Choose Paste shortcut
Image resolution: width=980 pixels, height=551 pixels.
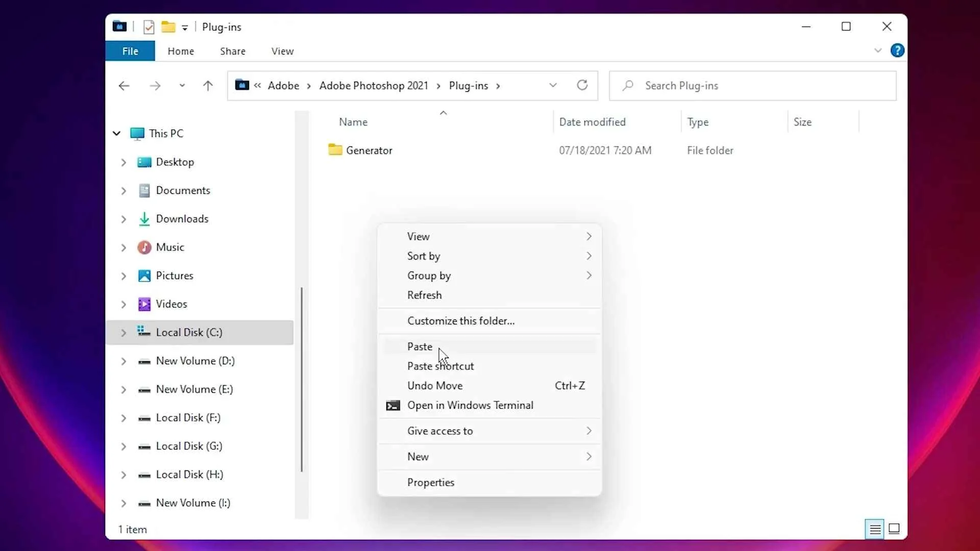[x=489, y=366]
